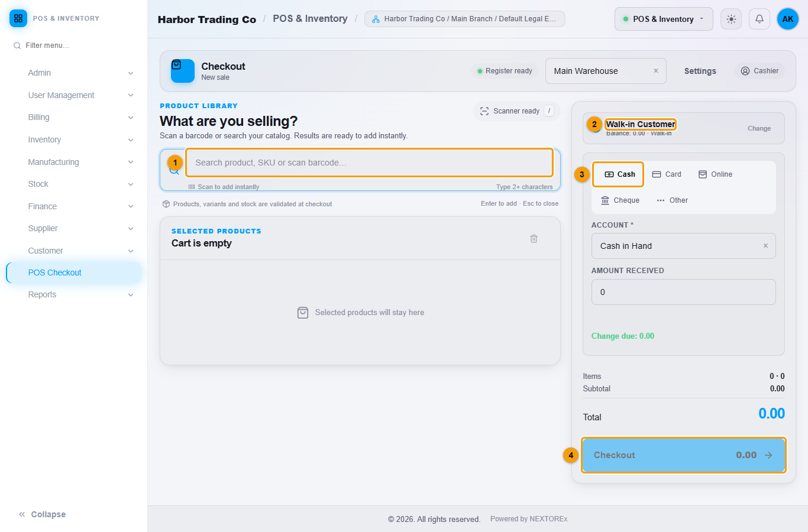Open the Settings link
Image resolution: width=808 pixels, height=532 pixels.
tap(700, 71)
